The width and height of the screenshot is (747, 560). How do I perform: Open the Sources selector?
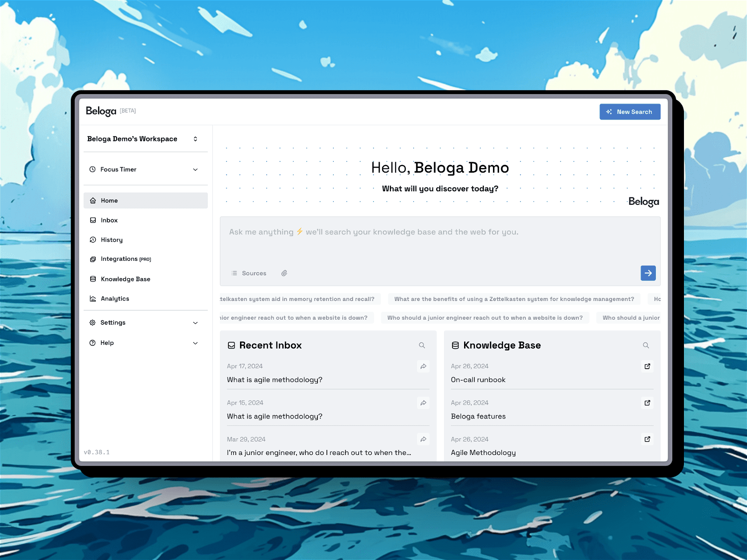pos(249,273)
